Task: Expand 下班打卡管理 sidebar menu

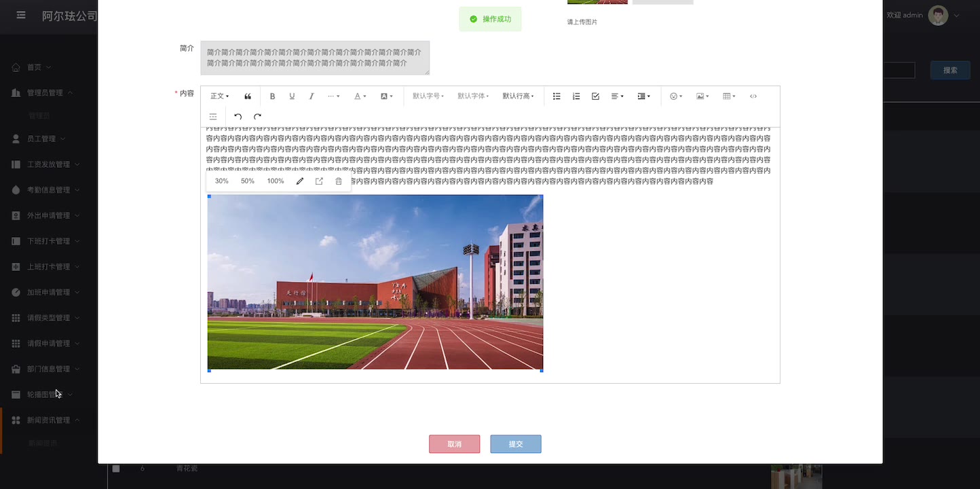Action: 45,241
